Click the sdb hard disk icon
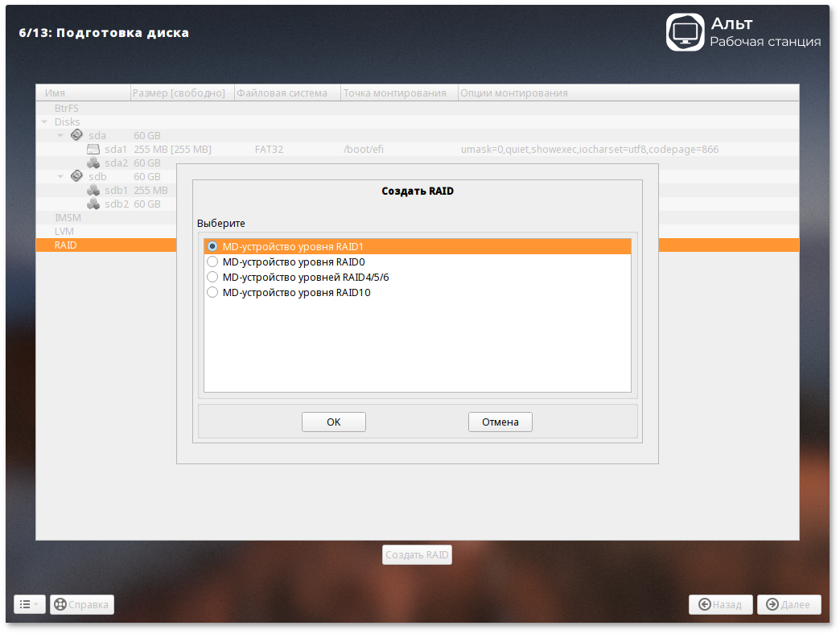 [76, 176]
